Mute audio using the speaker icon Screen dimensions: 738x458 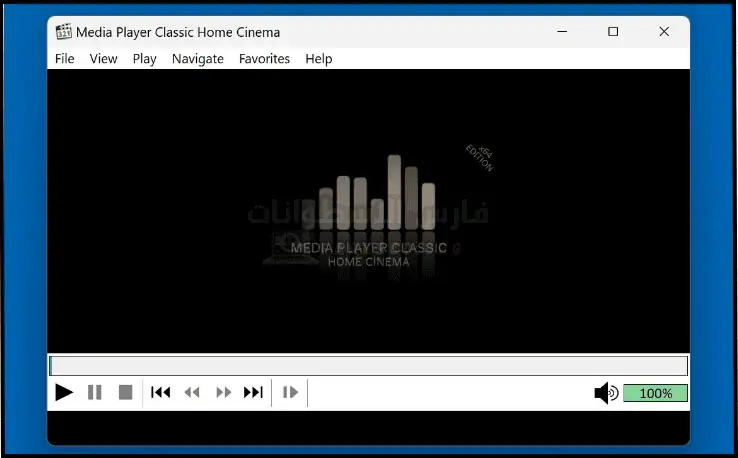(x=606, y=393)
